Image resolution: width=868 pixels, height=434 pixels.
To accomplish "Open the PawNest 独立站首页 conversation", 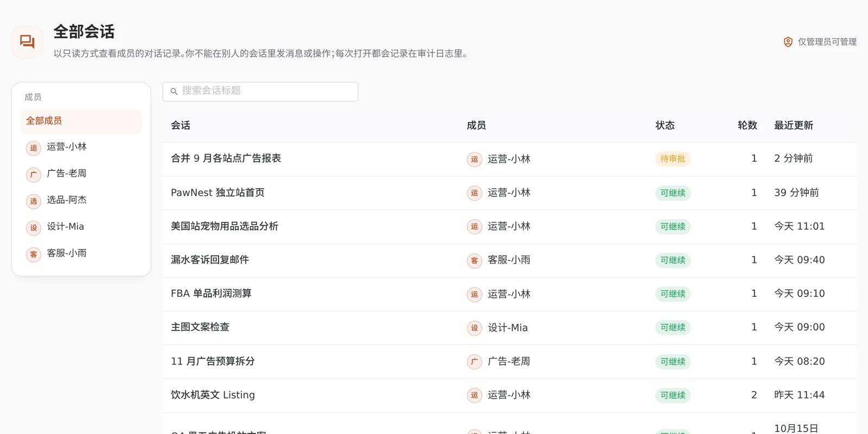I will pos(218,193).
